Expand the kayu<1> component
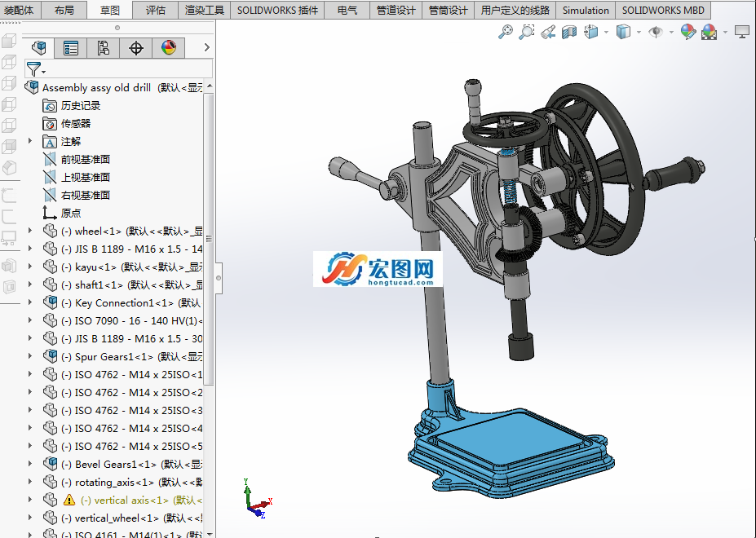This screenshot has height=538, width=756. [x=30, y=267]
